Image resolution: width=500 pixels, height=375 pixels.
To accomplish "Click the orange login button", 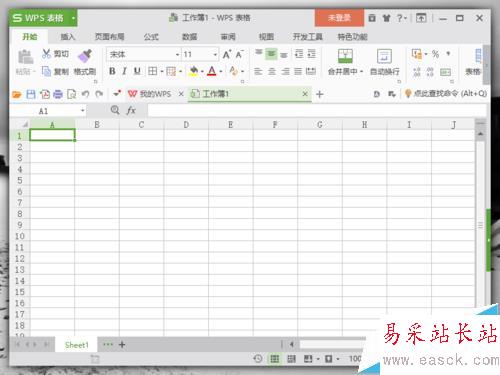I will tap(339, 18).
